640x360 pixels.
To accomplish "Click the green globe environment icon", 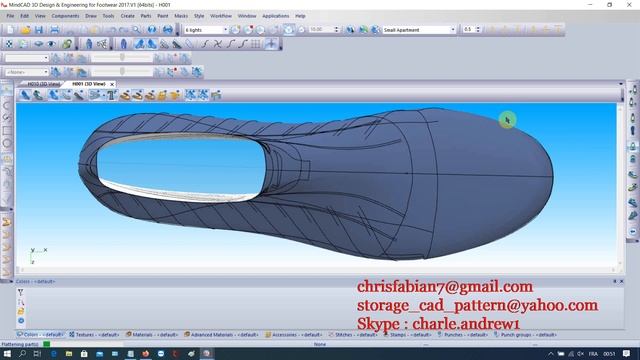I will pyautogui.click(x=363, y=30).
